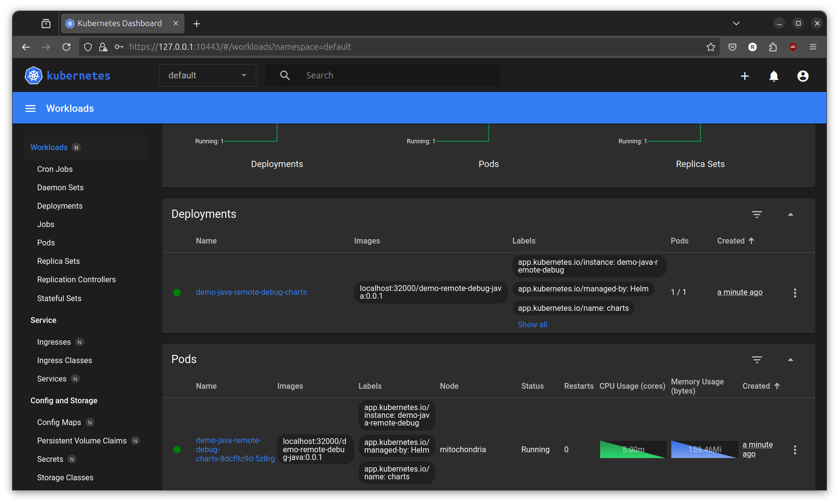Collapse the Pods card
The image size is (839, 504).
pos(791,360)
